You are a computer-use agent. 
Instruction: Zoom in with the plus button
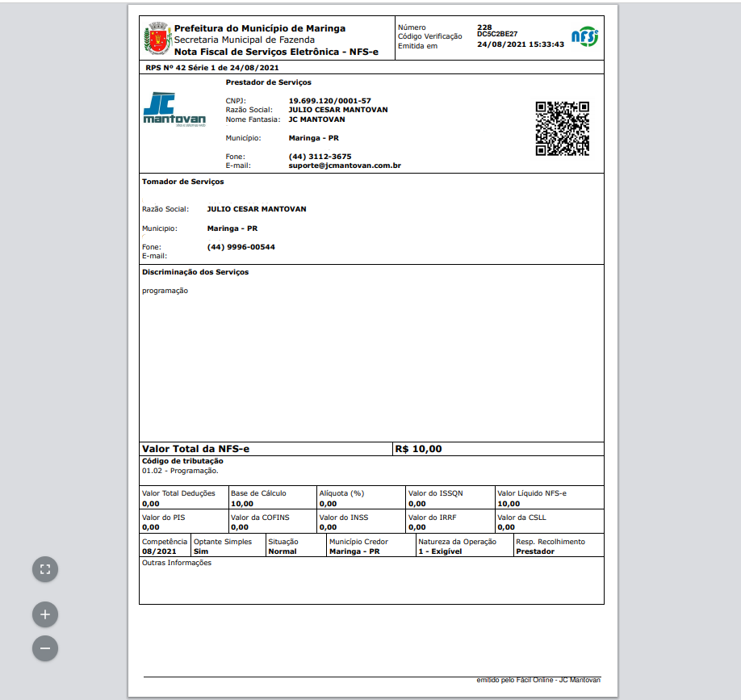[x=45, y=614]
